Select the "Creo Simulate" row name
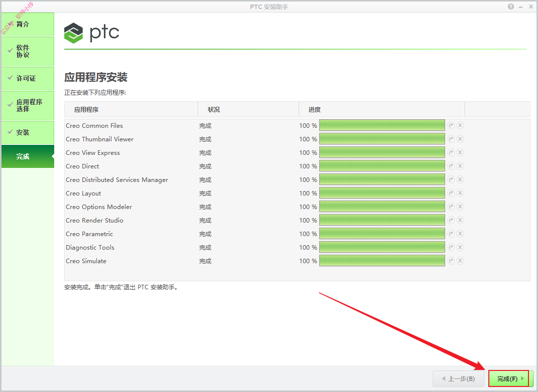This screenshot has height=392, width=538. [86, 261]
